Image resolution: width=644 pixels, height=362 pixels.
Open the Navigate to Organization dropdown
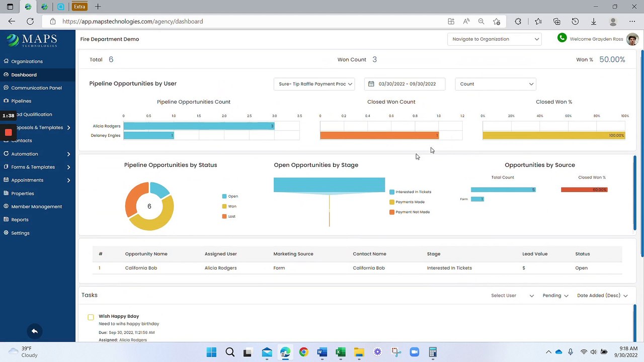(494, 39)
